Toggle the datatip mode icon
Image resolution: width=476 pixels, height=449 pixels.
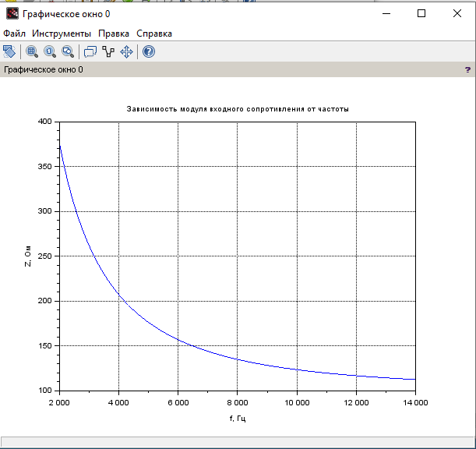(90, 51)
